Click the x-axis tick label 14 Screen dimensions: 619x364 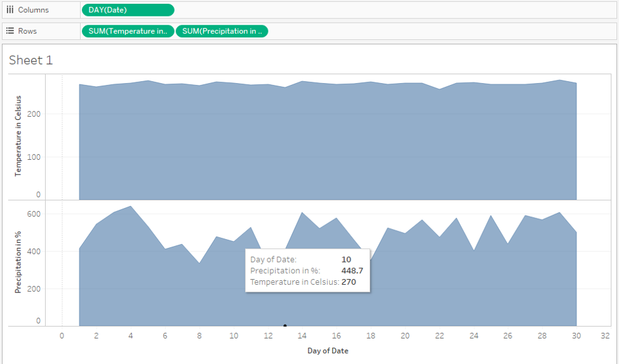tap(302, 336)
